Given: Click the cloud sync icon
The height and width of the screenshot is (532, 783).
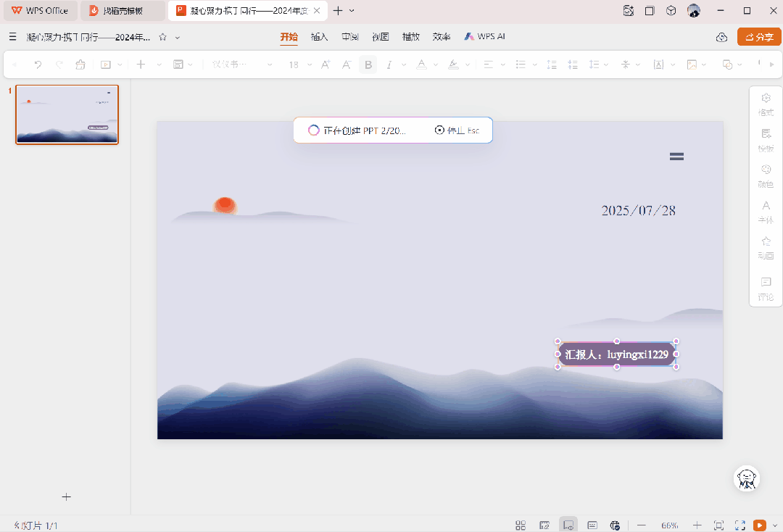Looking at the screenshot, I should (721, 38).
